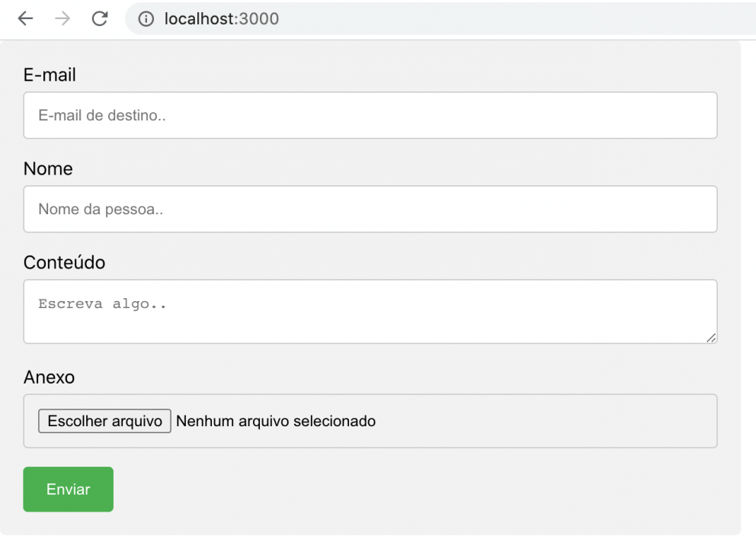Focus the Conteúdo text area
756x549 pixels.
pyautogui.click(x=370, y=311)
